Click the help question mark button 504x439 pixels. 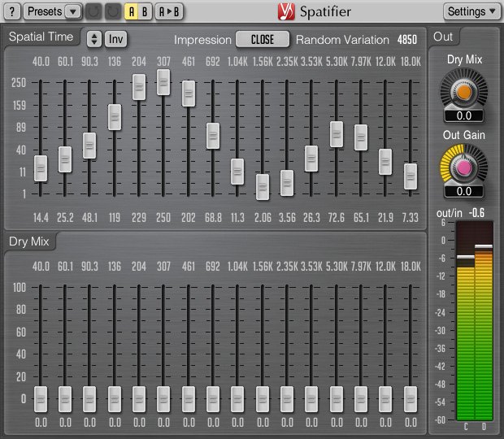tap(12, 11)
